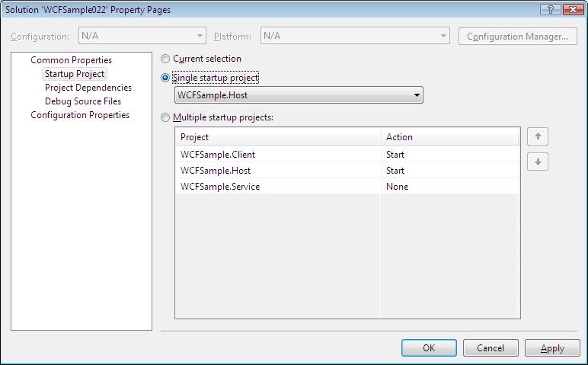This screenshot has height=365, width=588.
Task: Open the Configuration N/A dropdown
Action: [x=142, y=36]
